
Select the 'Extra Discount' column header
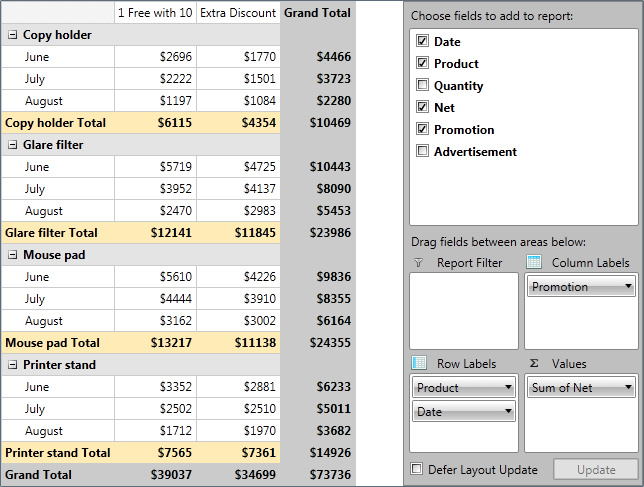tap(238, 13)
